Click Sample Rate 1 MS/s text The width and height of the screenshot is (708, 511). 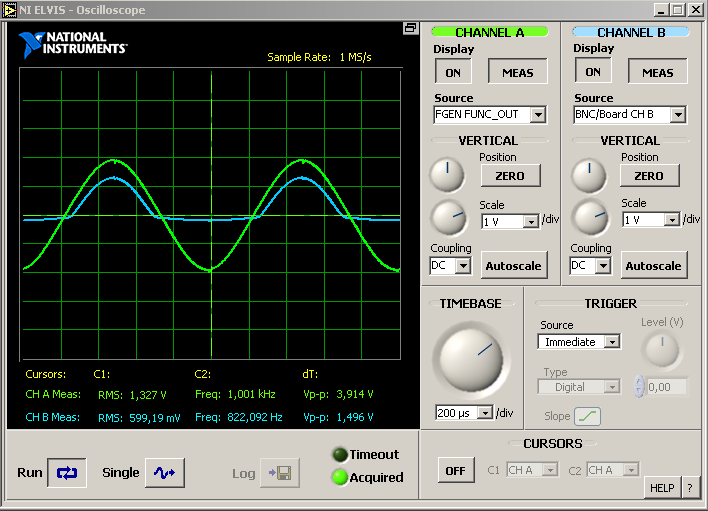point(319,57)
